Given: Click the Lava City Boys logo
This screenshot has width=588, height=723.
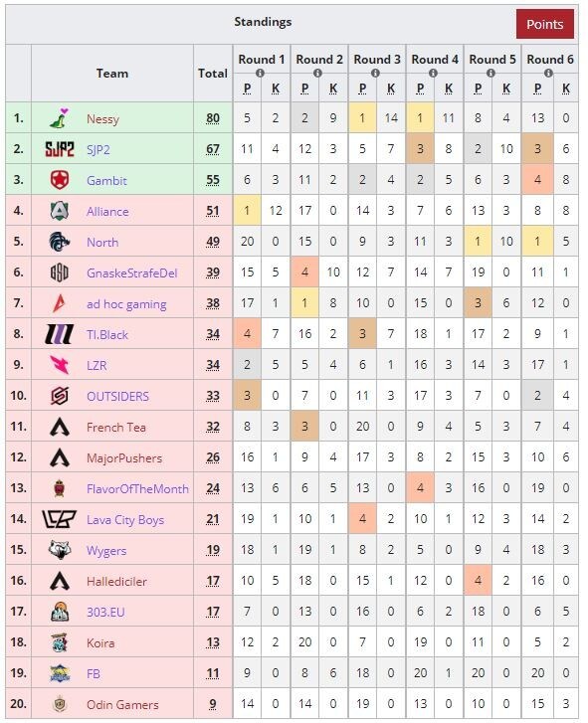Looking at the screenshot, I should [x=59, y=519].
